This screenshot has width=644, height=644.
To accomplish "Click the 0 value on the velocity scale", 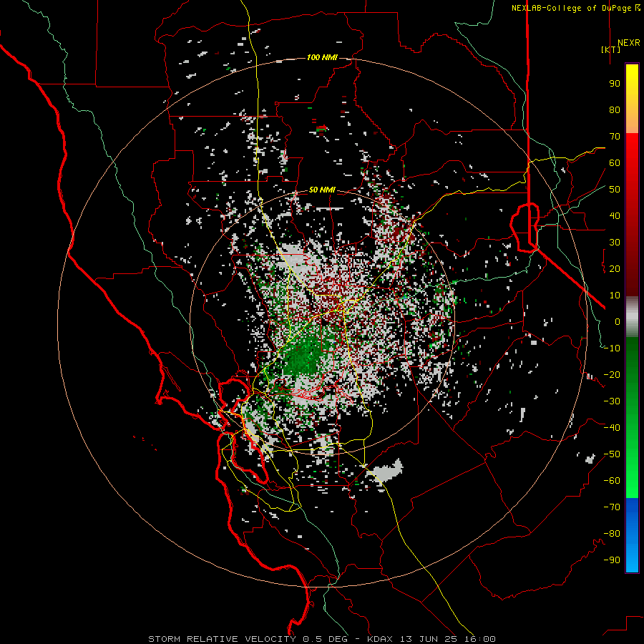I will [618, 322].
